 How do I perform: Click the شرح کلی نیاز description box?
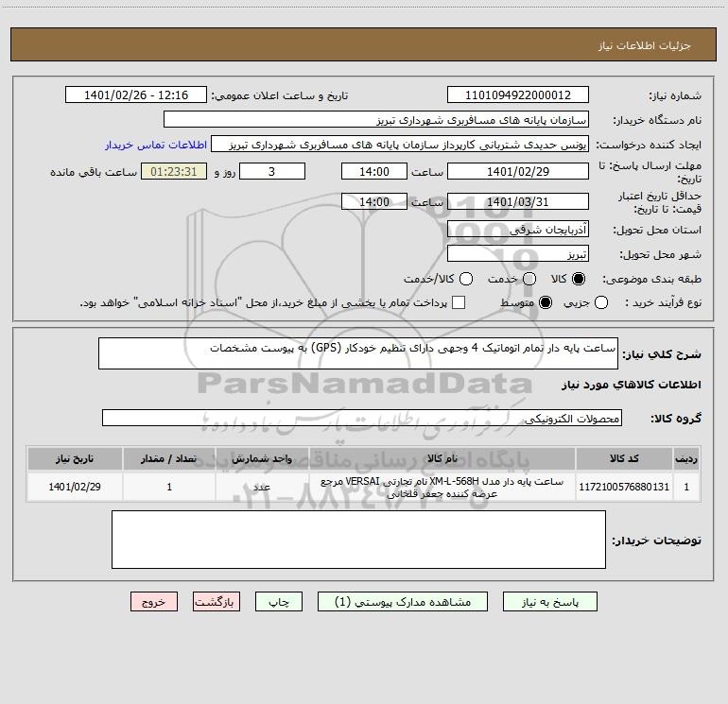[x=358, y=353]
